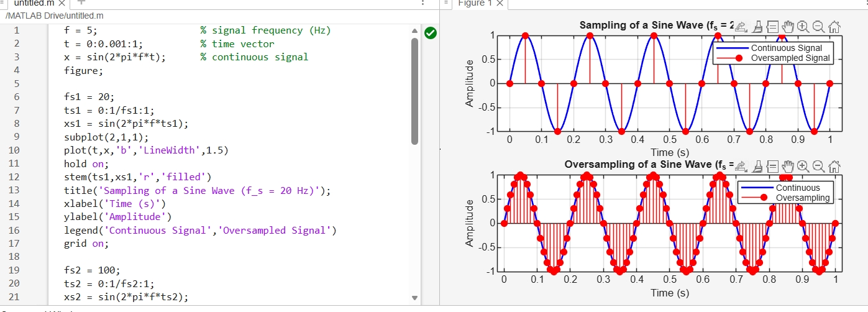The width and height of the screenshot is (868, 312).
Task: Click zoom out icon on top plot
Action: (x=818, y=26)
